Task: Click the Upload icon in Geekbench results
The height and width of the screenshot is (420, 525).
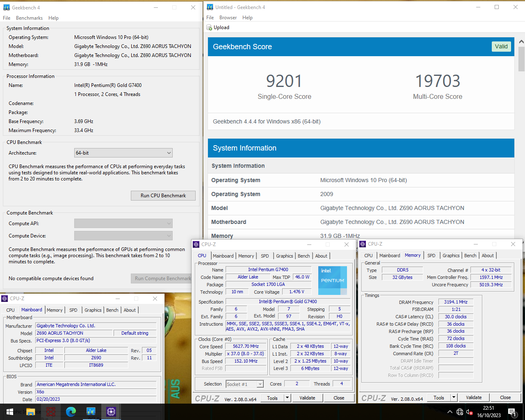Action: 209,27
